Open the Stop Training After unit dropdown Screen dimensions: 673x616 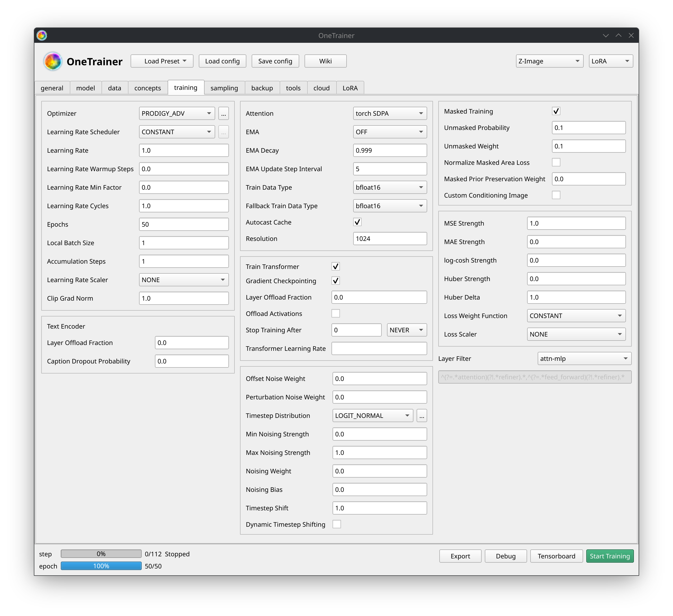click(x=407, y=330)
